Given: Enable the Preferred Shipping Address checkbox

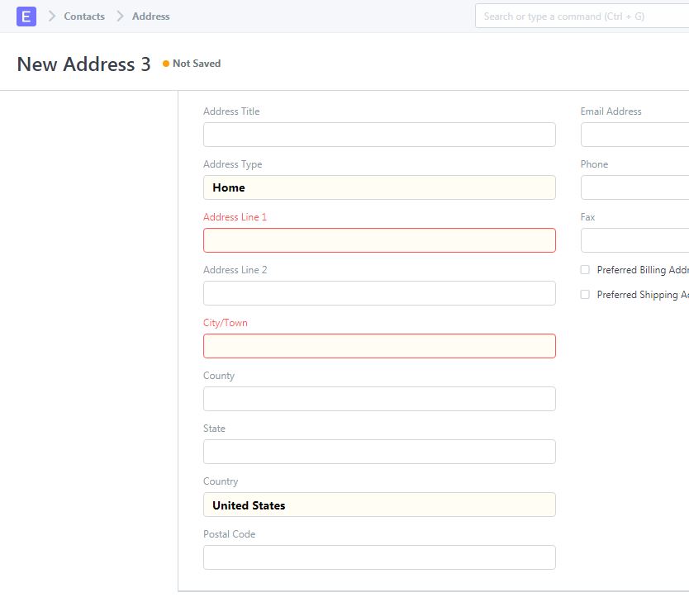Looking at the screenshot, I should tap(585, 294).
